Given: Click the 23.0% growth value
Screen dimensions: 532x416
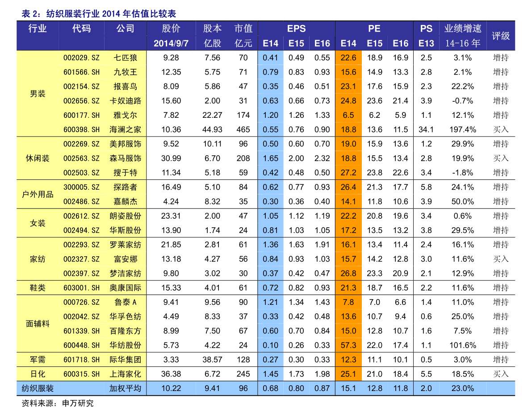Looking at the screenshot, I should [x=463, y=388].
